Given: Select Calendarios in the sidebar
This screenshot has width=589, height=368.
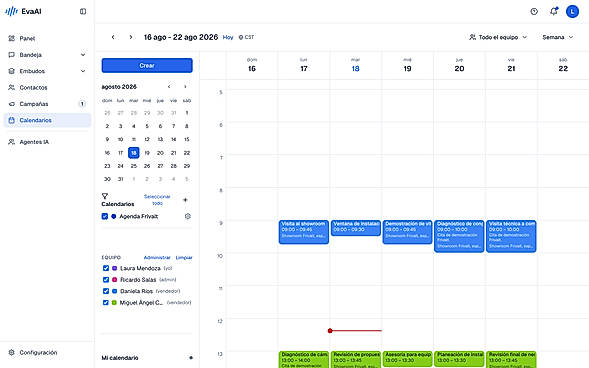Looking at the screenshot, I should 47,120.
